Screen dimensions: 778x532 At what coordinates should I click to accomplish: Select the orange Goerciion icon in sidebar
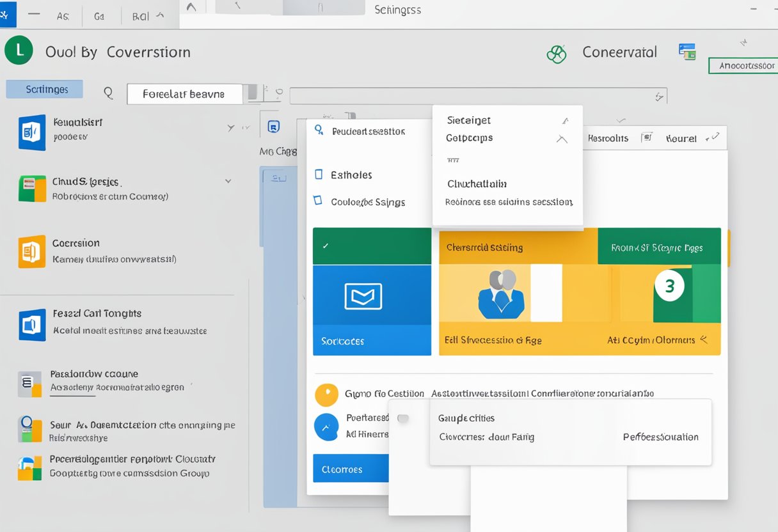(32, 251)
